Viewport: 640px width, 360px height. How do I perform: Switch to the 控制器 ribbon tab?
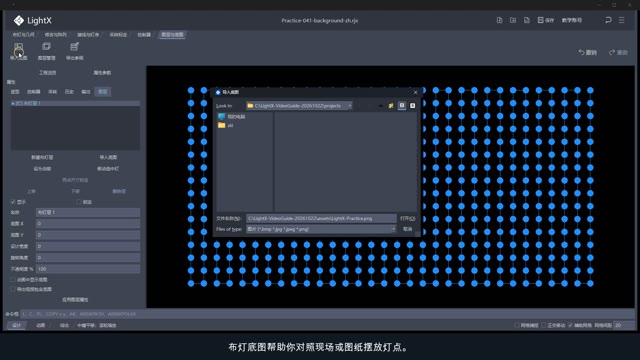(x=144, y=35)
